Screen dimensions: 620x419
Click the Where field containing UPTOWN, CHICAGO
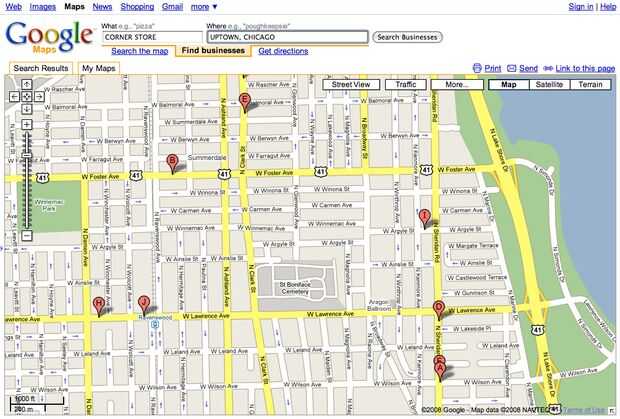pyautogui.click(x=288, y=37)
